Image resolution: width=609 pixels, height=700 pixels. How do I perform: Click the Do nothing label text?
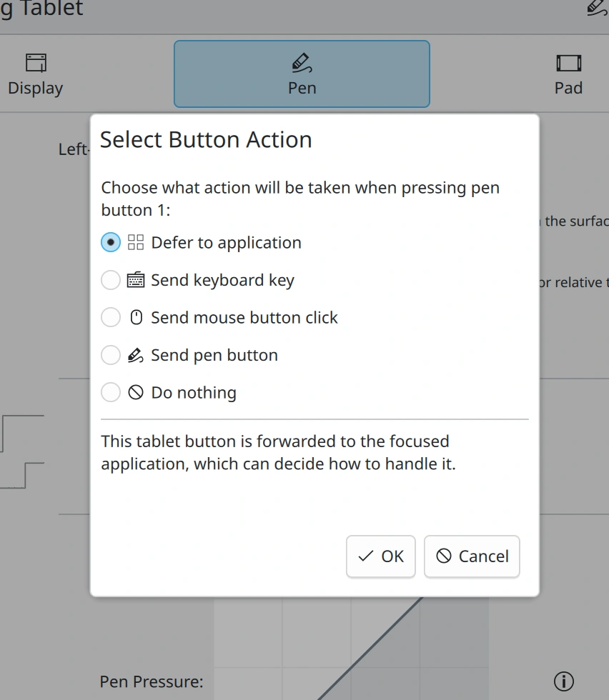coord(194,393)
